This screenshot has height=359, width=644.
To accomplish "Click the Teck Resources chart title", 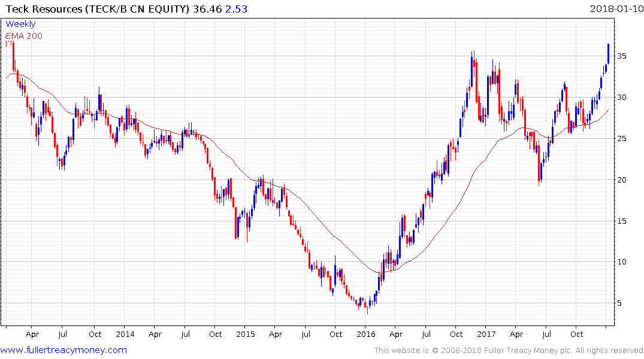I will pos(97,9).
